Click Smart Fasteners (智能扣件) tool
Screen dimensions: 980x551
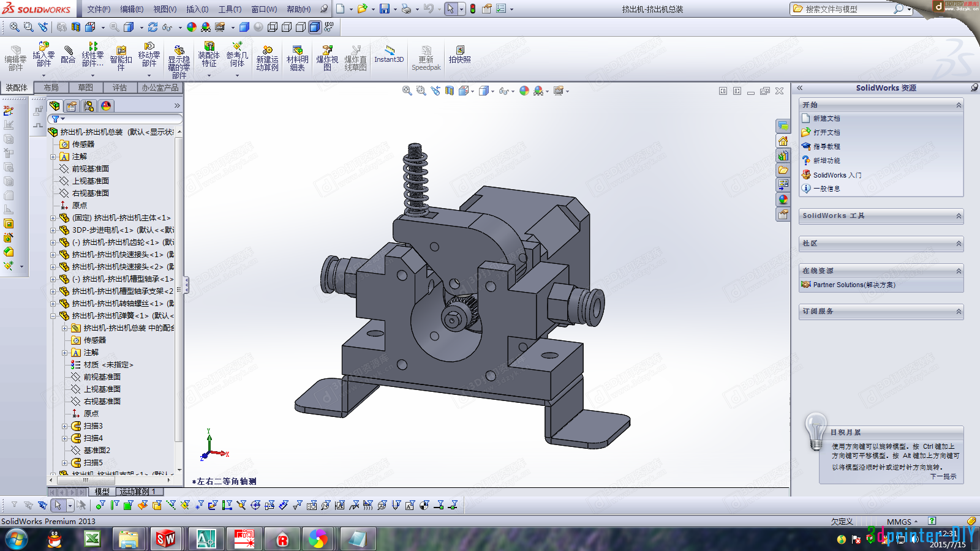pyautogui.click(x=121, y=58)
